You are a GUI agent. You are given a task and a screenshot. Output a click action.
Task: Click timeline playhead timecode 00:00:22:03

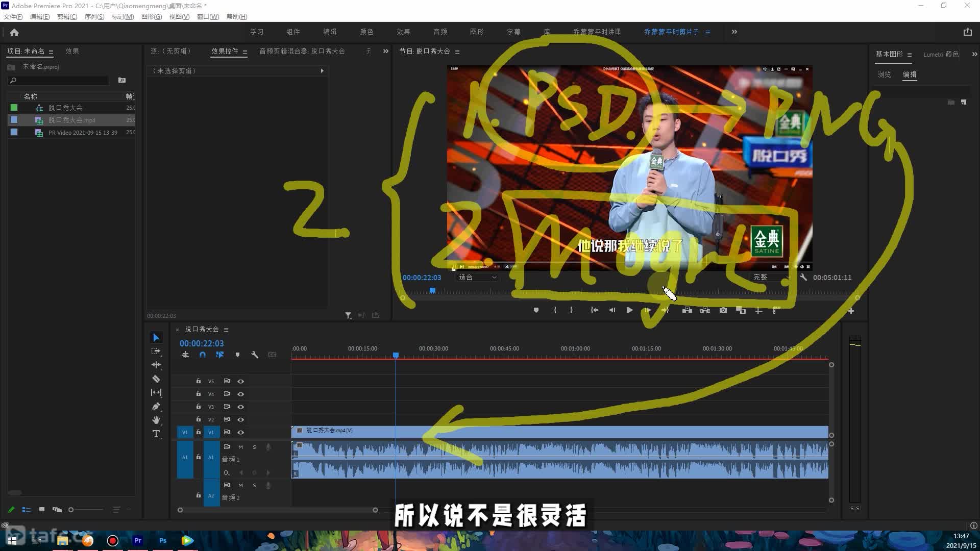tap(201, 343)
